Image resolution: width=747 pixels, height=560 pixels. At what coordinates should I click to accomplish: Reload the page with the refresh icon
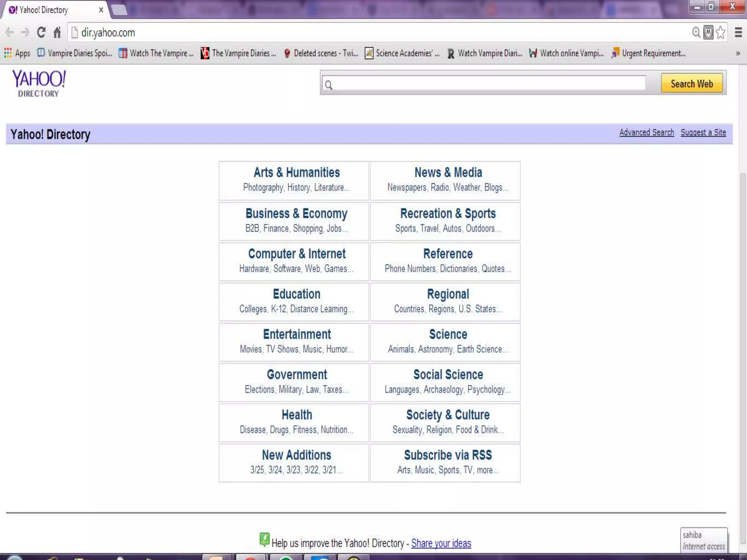coord(41,32)
